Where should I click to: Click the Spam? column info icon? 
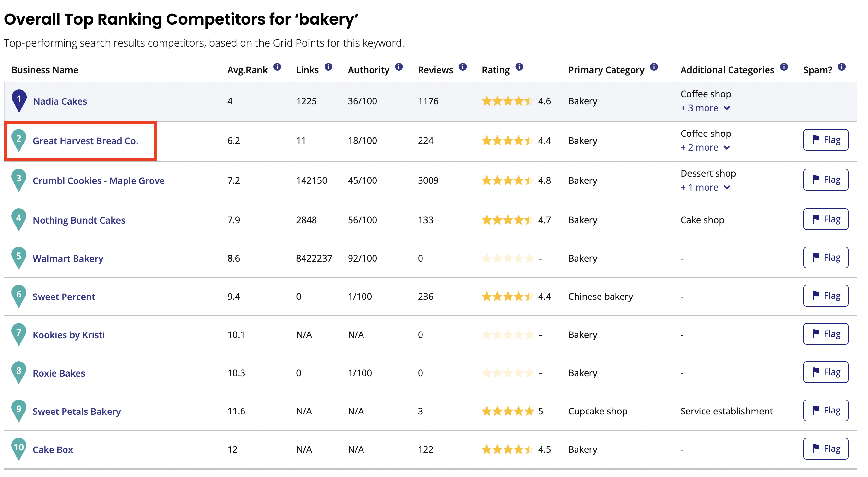842,67
